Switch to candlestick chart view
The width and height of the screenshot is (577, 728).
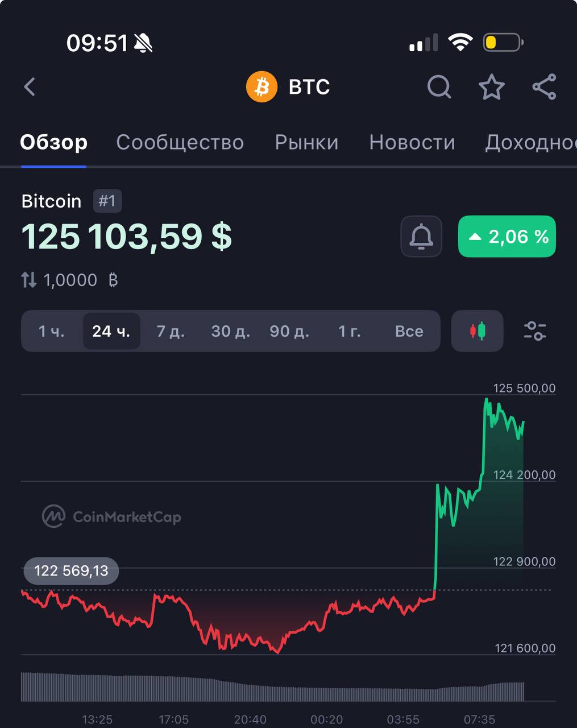tap(478, 331)
